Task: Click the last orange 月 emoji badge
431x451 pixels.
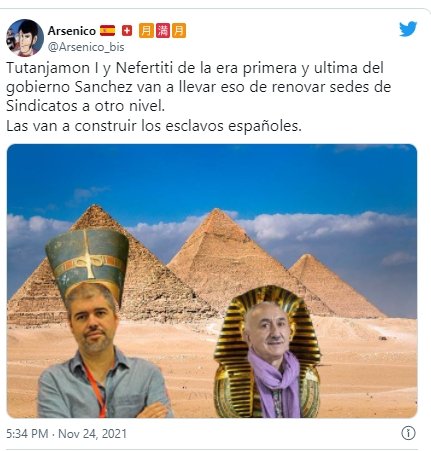Action: (x=179, y=31)
